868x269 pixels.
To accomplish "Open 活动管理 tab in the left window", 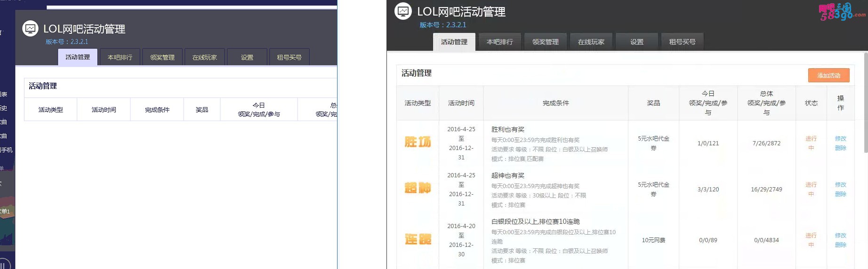I will click(78, 57).
